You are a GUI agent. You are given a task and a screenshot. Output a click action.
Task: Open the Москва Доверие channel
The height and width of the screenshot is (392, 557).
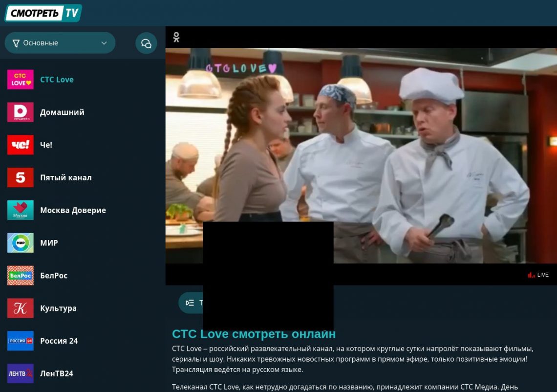73,210
